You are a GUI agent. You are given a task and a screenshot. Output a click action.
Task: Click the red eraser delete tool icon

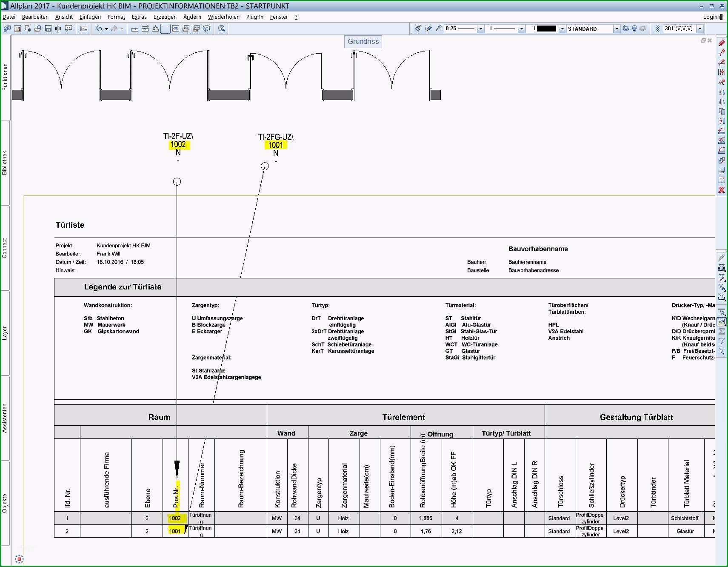(x=722, y=43)
